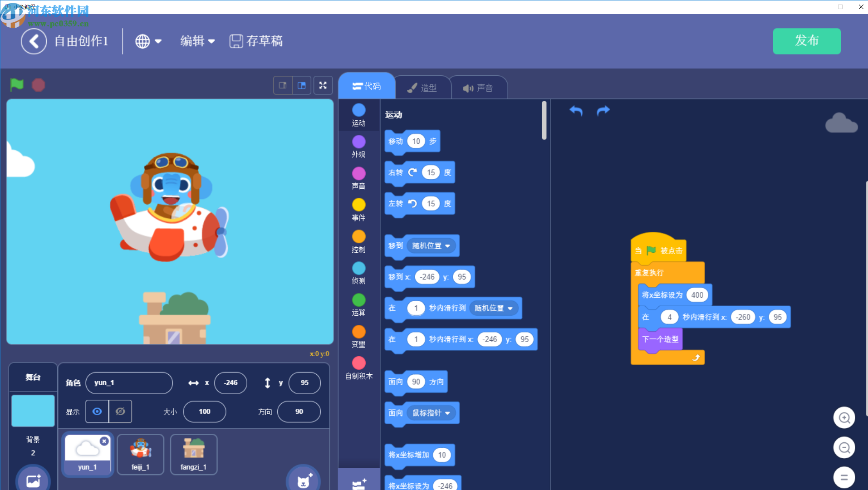Select the 侦测 sensing block category
Screen dimensions: 868x490
coord(358,273)
